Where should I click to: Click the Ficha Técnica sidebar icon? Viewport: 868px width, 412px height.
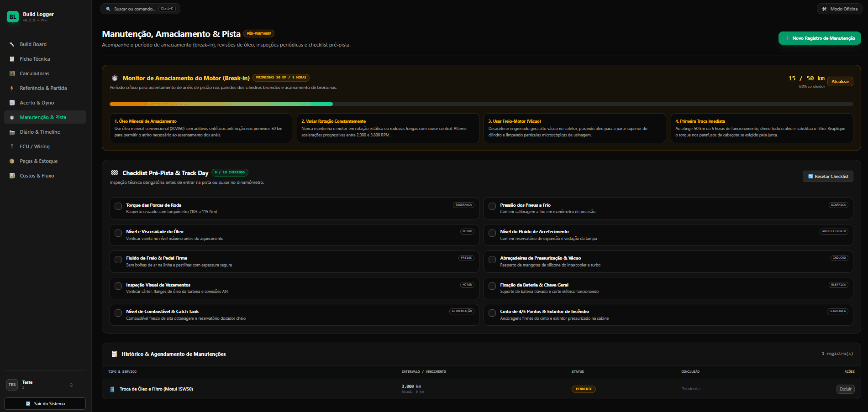click(12, 59)
